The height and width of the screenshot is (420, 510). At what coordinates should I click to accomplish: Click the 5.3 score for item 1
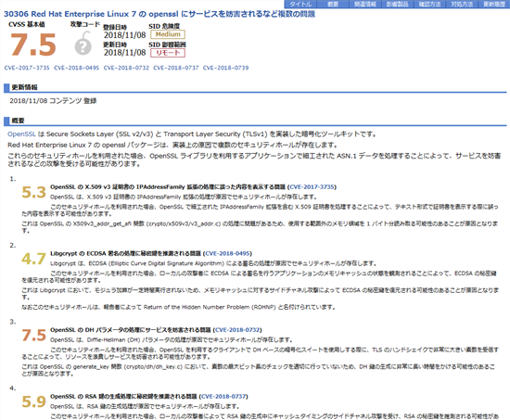click(33, 192)
